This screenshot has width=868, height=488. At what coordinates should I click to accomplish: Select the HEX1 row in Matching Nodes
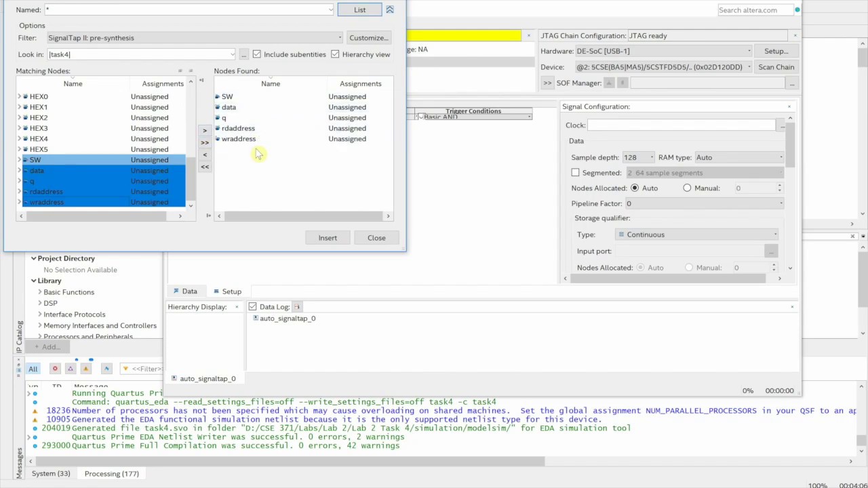100,107
